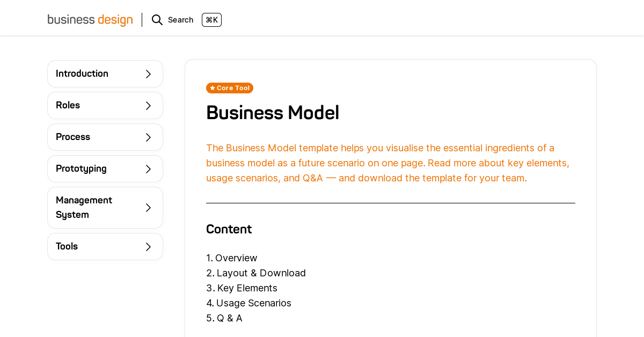Screen dimensions: 644x337
Task: Select Tools in the sidebar navigation
Action: click(67, 246)
